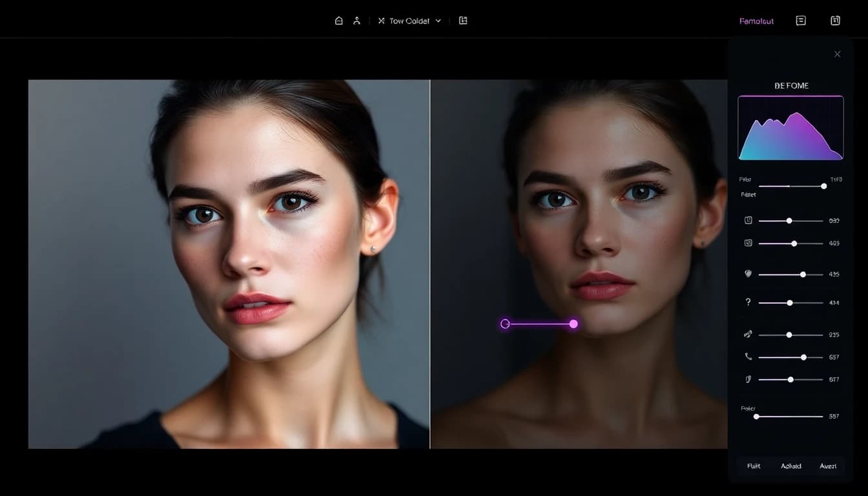868x496 pixels.
Task: Open the adjustments list icon at top right
Action: point(801,20)
